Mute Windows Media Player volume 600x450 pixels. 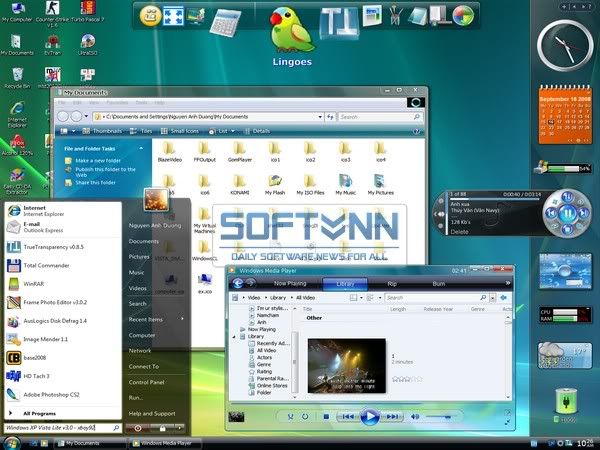tap(415, 416)
